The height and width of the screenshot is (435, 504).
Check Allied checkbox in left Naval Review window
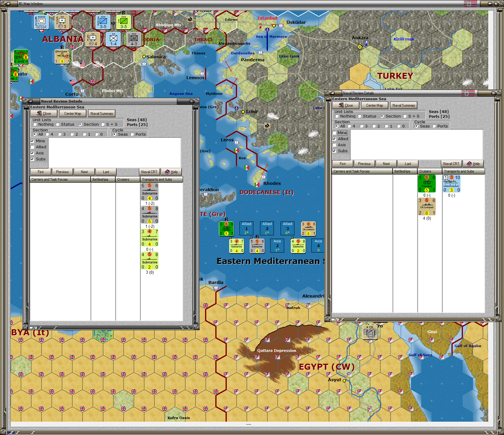tap(32, 147)
